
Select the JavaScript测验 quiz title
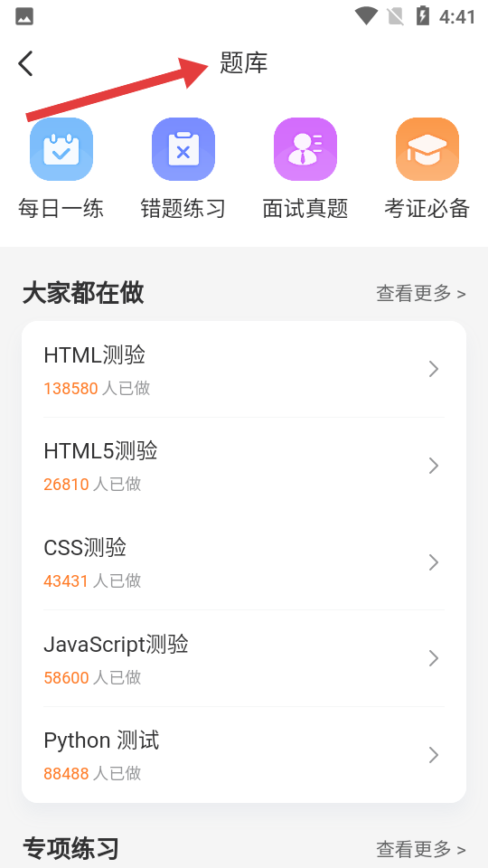[117, 645]
